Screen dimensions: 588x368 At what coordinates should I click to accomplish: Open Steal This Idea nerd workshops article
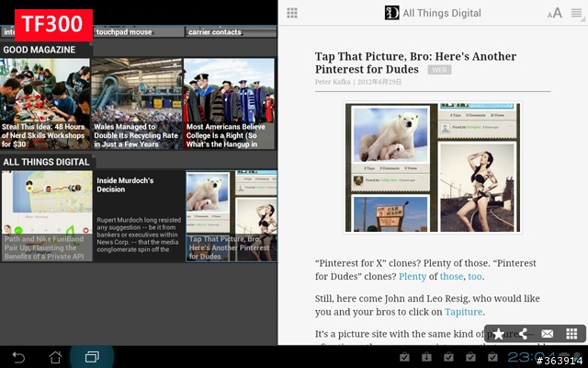point(45,104)
